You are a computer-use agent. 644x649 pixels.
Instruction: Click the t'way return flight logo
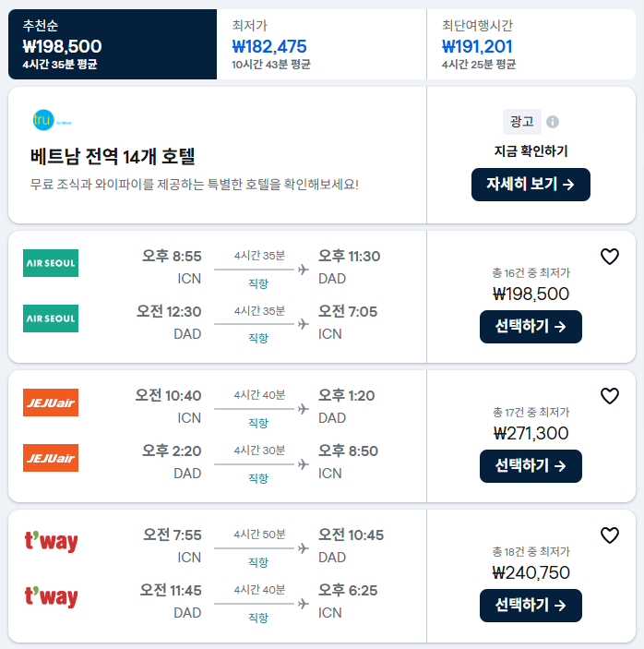(x=51, y=597)
